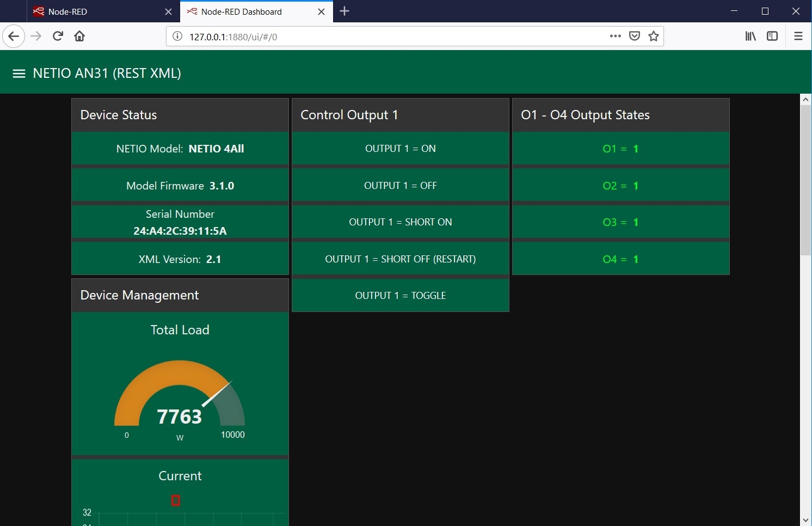Click the NETIO AN31 (REST XML) title

107,74
